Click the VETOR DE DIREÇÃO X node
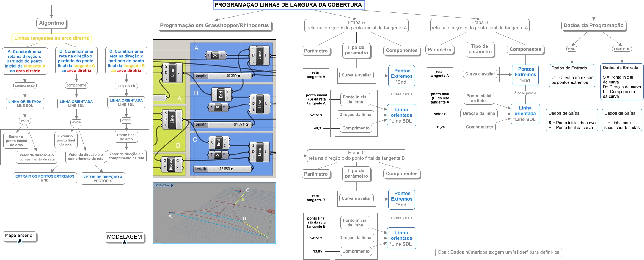644x260 pixels. (x=103, y=178)
